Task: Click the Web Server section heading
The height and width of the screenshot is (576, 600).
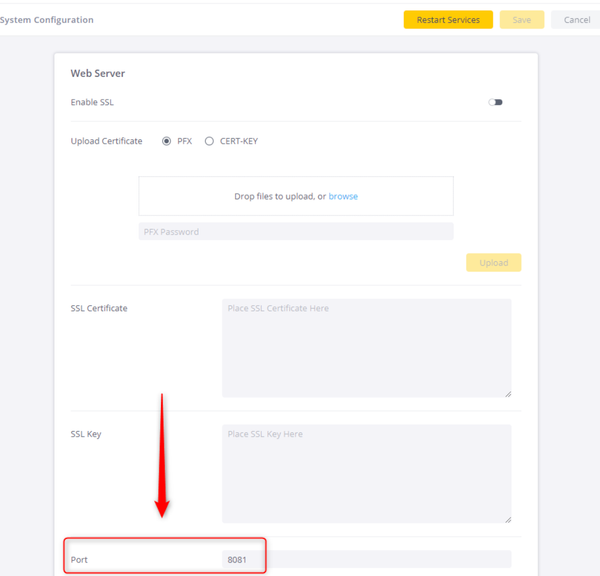Action: point(98,73)
